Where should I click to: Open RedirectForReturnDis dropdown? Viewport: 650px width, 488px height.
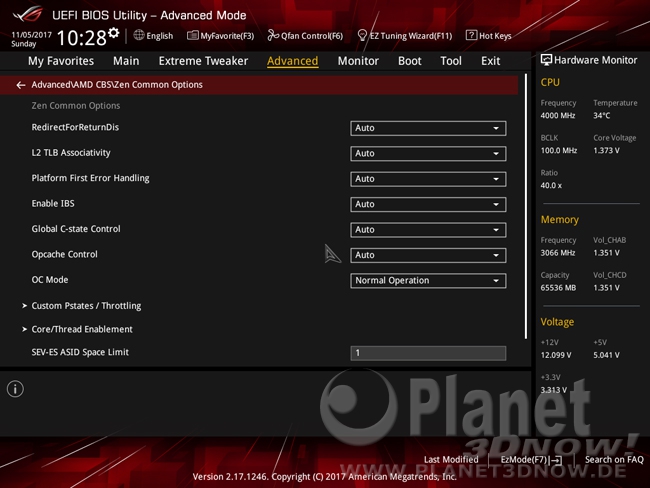[428, 128]
